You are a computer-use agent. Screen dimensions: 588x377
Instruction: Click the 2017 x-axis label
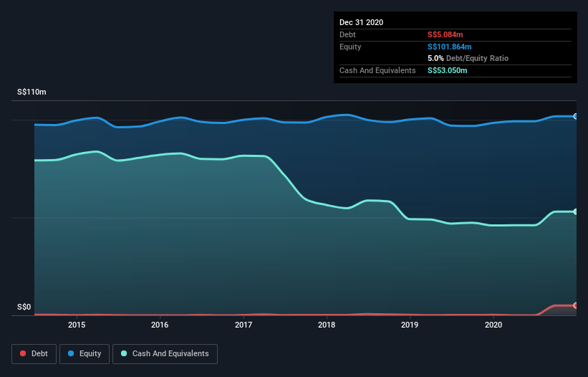pyautogui.click(x=244, y=325)
